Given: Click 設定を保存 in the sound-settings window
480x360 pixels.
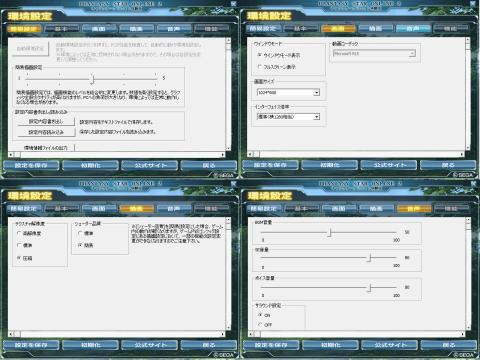Looking at the screenshot, I should tap(271, 345).
